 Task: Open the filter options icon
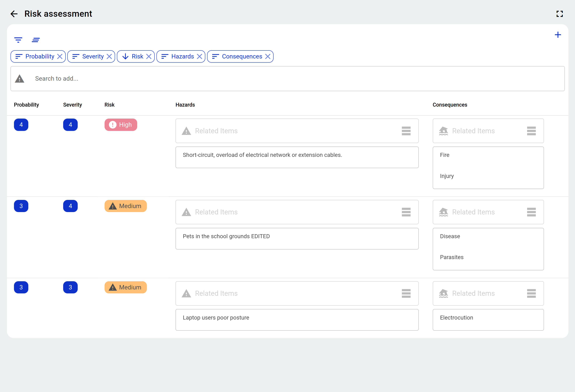(18, 40)
